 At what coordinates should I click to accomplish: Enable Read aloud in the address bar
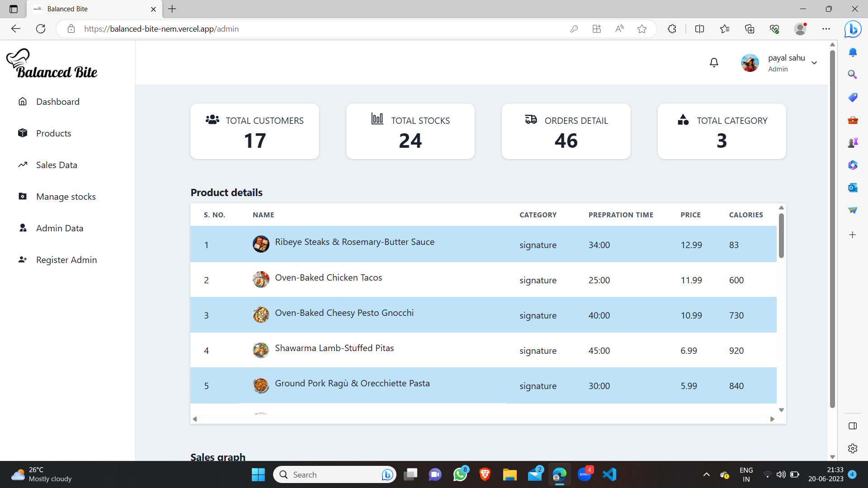[x=619, y=28]
